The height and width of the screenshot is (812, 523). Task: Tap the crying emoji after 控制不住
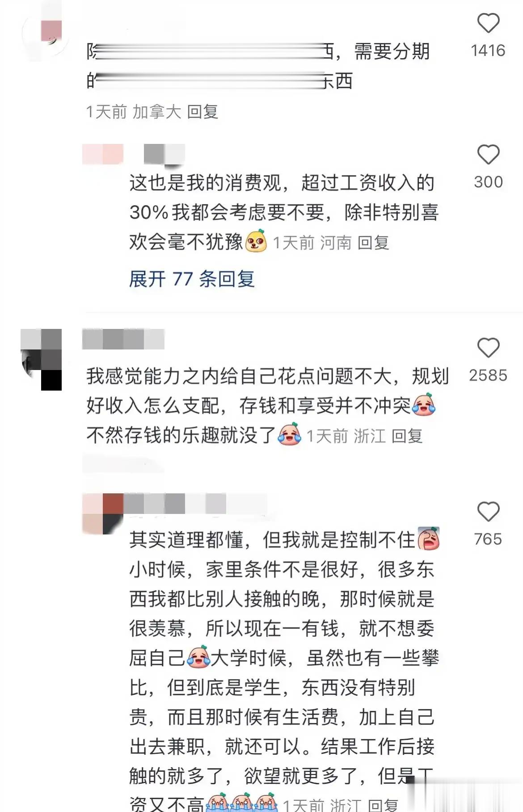[429, 539]
